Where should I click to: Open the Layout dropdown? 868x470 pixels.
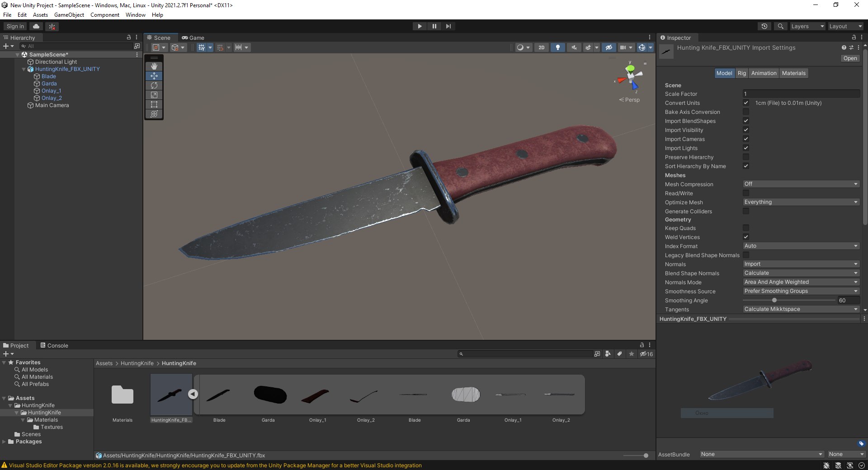pyautogui.click(x=845, y=26)
